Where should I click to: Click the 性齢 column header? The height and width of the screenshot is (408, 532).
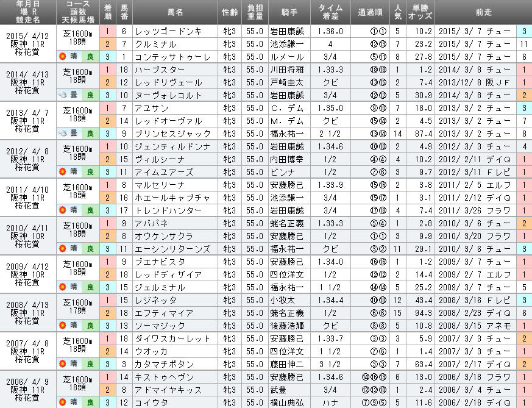point(230,12)
